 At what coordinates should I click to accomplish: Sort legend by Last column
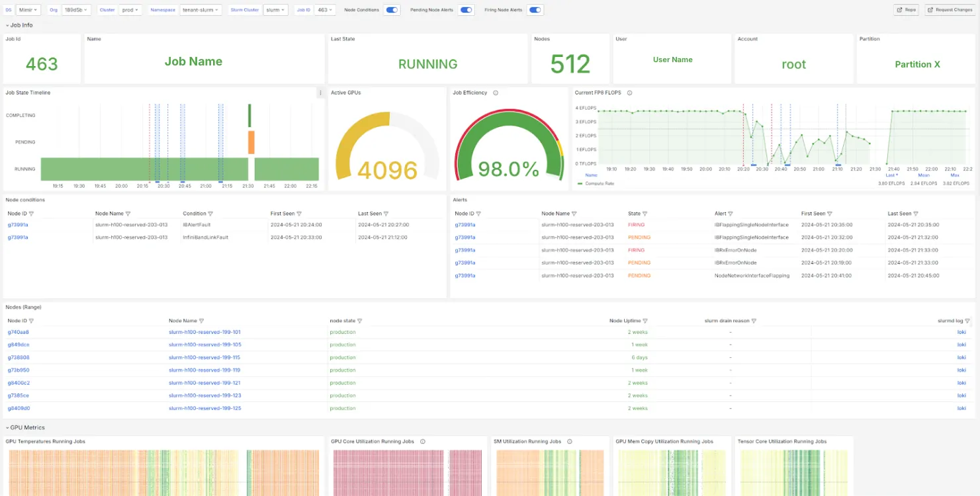[x=891, y=175]
